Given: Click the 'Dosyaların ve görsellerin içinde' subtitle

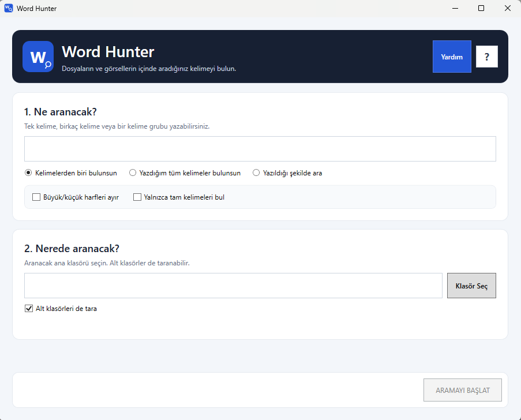Looking at the screenshot, I should (149, 69).
